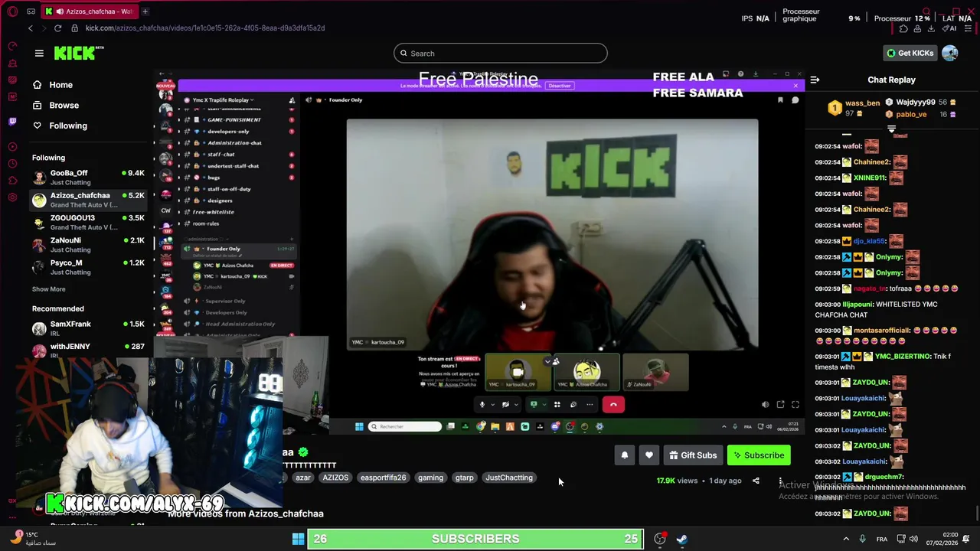Click Désactiver in the streamer mode banner
Viewport: 980px width, 551px height.
(x=560, y=86)
